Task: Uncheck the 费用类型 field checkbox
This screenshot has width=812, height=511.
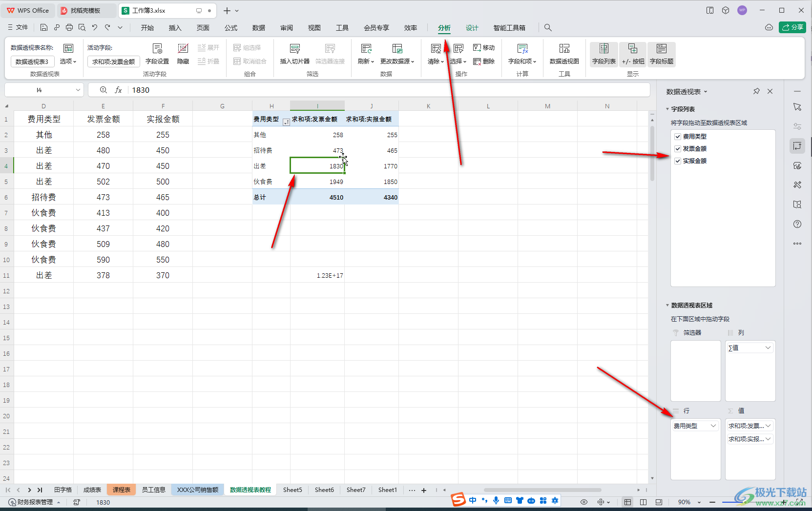Action: [678, 137]
